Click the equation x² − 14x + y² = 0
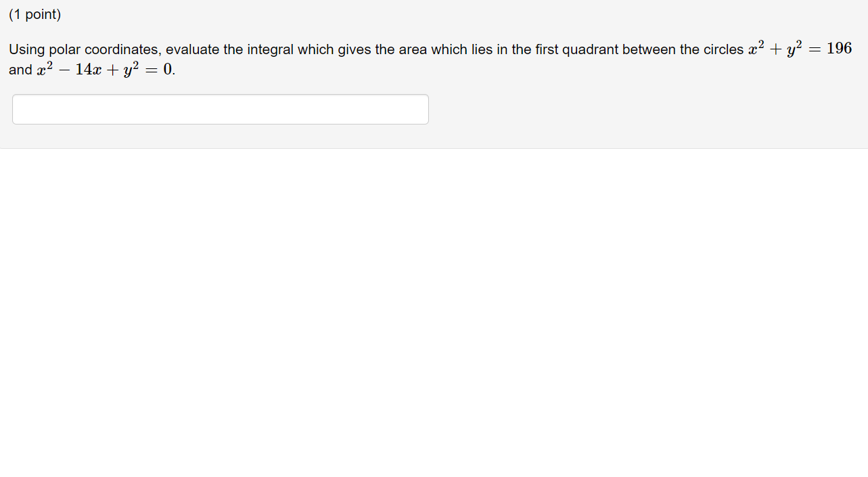Screen dimensions: 868x477 [106, 69]
